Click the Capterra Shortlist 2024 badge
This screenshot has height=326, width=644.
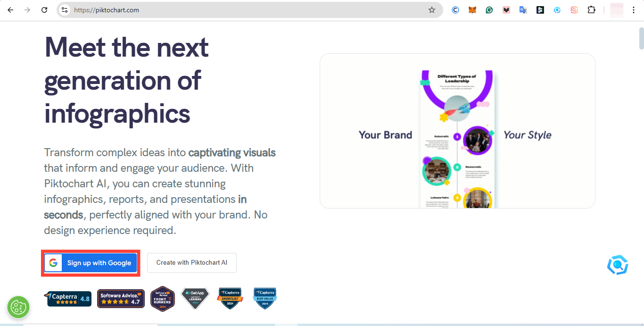coord(230,299)
